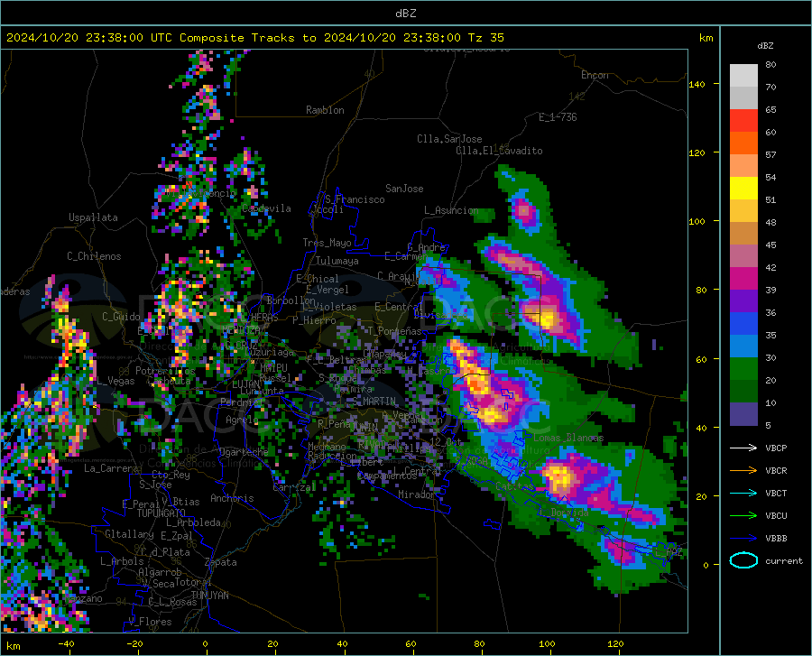Screen dimensions: 812x656
Task: Click the green 30 dBZ color swatch
Action: [x=743, y=369]
